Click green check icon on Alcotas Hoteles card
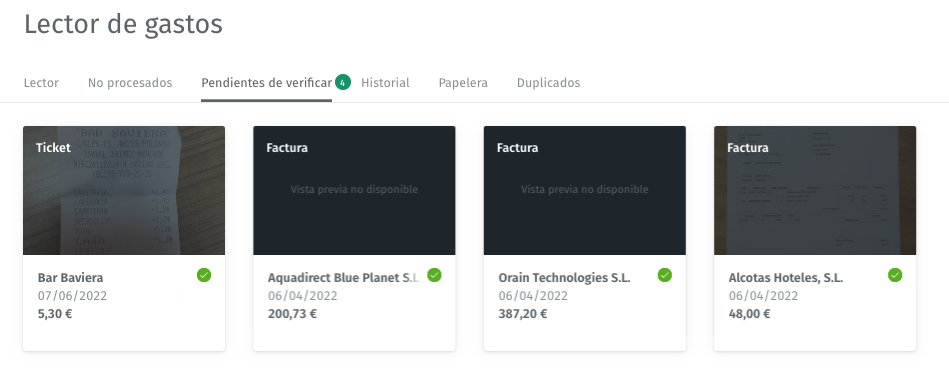This screenshot has width=949, height=376. coord(895,275)
